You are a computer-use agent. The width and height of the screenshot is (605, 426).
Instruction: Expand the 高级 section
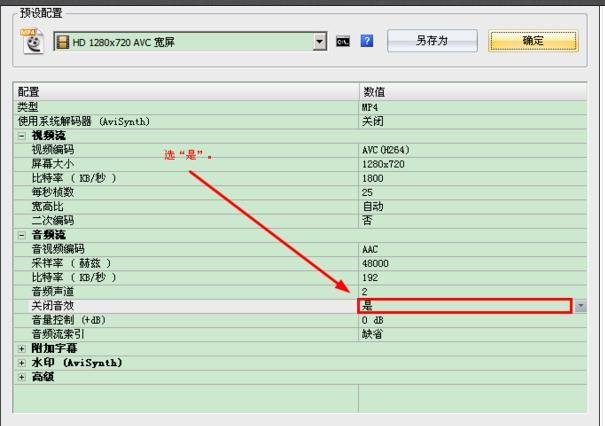click(22, 377)
